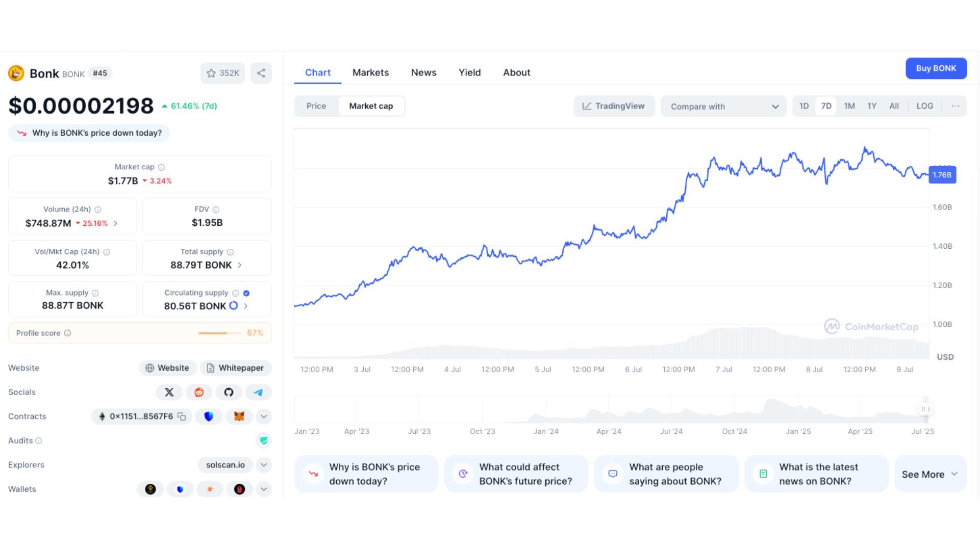This screenshot has width=980, height=551.
Task: Click the Buy BONK button
Action: pyautogui.click(x=936, y=68)
